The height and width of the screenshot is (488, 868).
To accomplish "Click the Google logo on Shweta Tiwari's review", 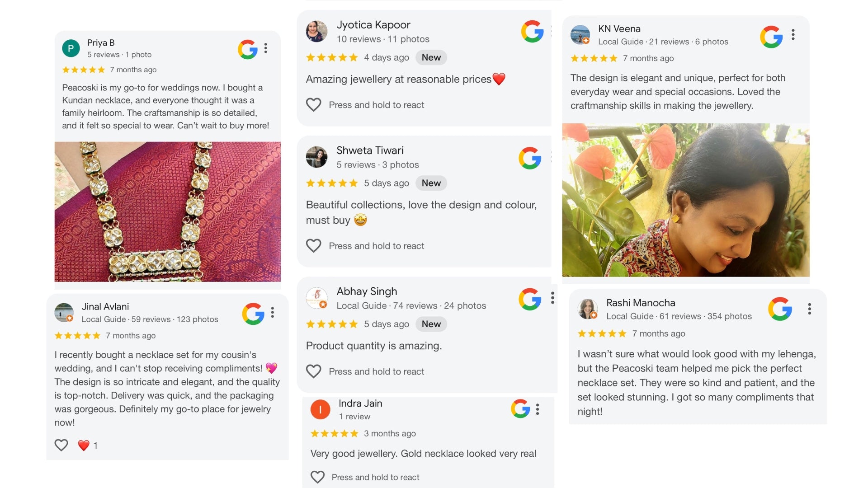I will [x=530, y=158].
